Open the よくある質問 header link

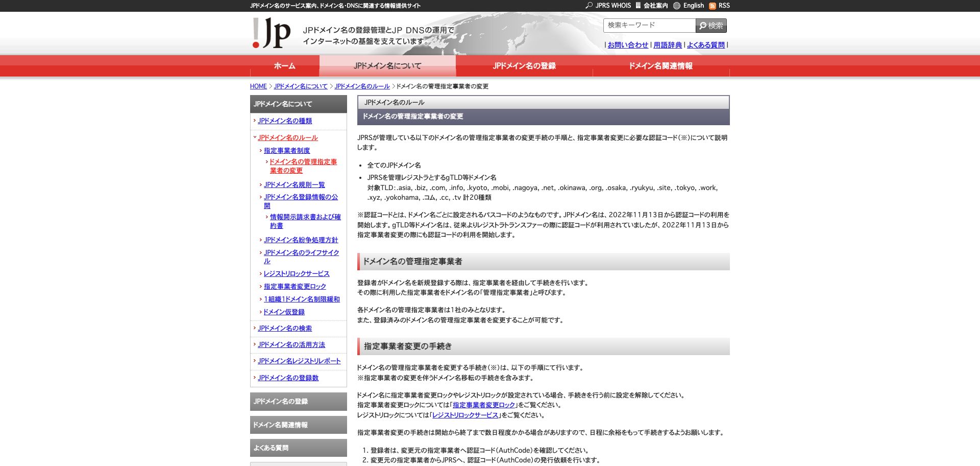pyautogui.click(x=706, y=45)
